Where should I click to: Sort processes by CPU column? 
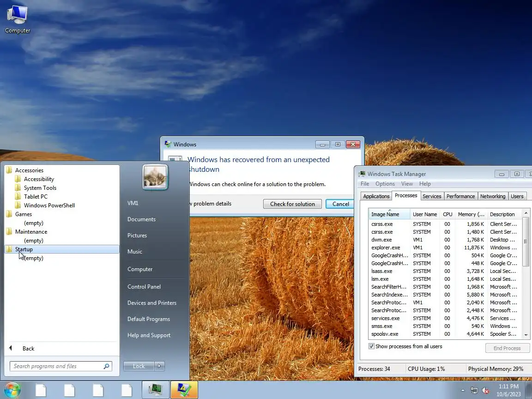coord(447,214)
